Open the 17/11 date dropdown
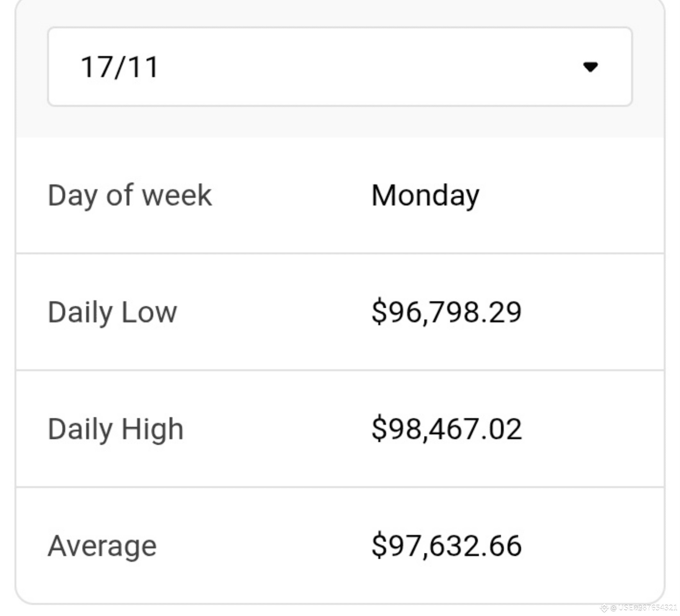The height and width of the screenshot is (616, 680). point(339,67)
